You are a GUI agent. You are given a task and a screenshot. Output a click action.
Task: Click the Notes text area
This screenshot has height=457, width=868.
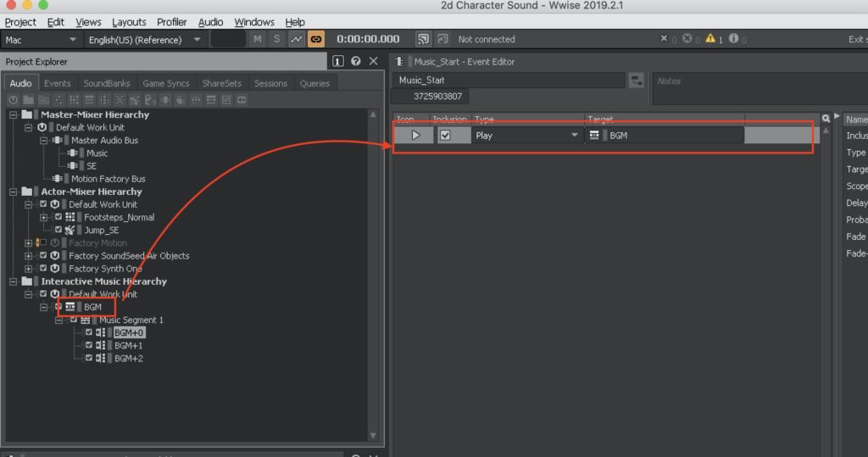pyautogui.click(x=760, y=89)
